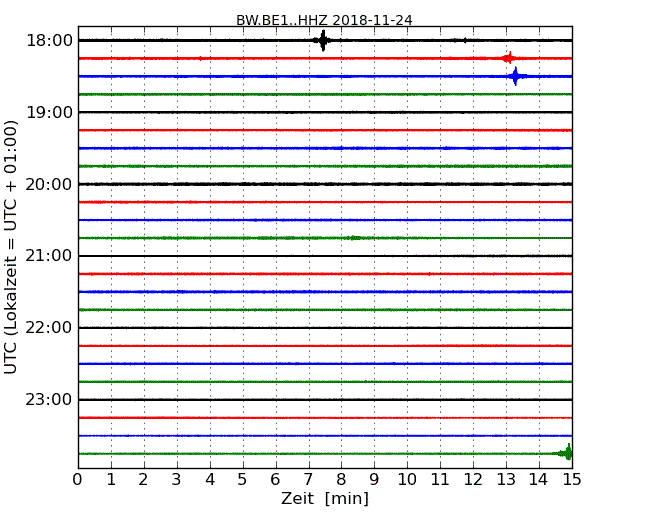Click the blue seismic spike near minute 13

516,76
